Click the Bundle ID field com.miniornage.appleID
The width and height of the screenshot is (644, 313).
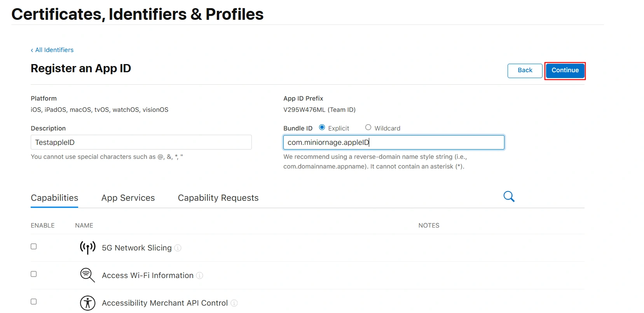click(394, 142)
